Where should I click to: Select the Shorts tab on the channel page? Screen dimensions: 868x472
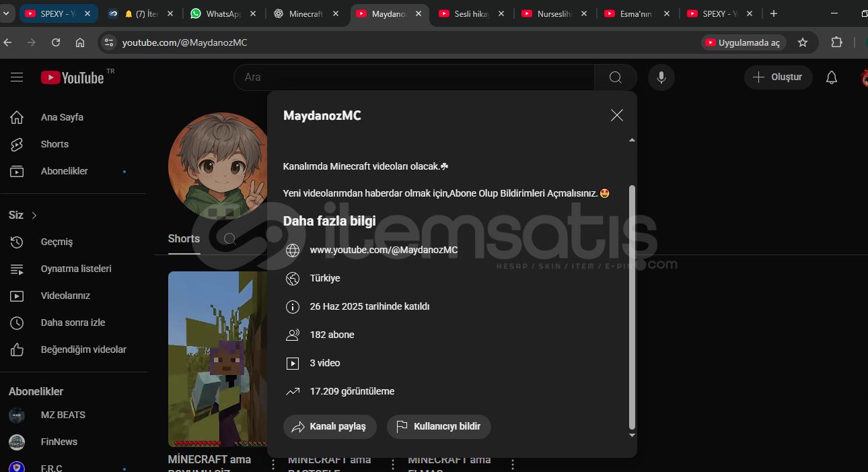pos(184,239)
